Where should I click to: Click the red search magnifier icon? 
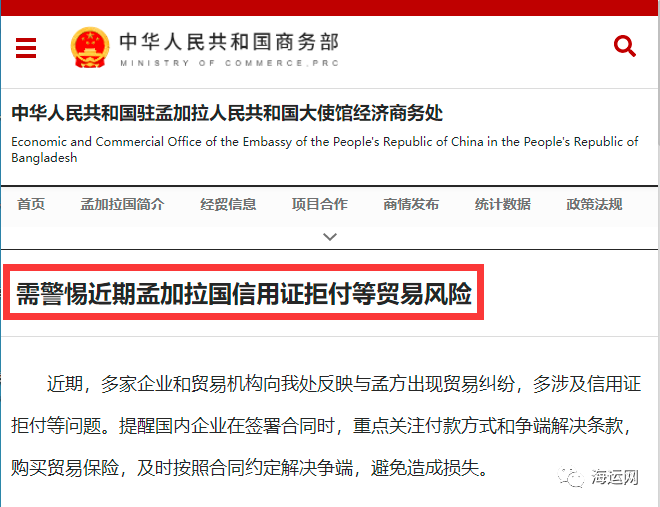pyautogui.click(x=625, y=46)
